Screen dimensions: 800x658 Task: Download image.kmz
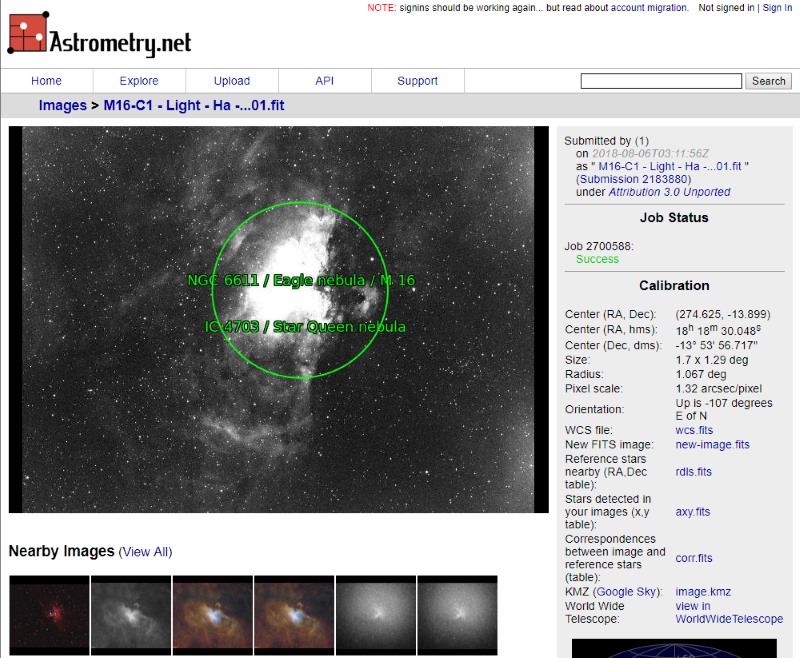(x=703, y=592)
